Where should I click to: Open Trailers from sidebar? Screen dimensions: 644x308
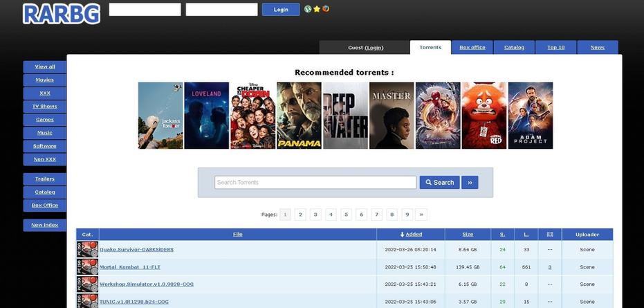[x=45, y=179]
